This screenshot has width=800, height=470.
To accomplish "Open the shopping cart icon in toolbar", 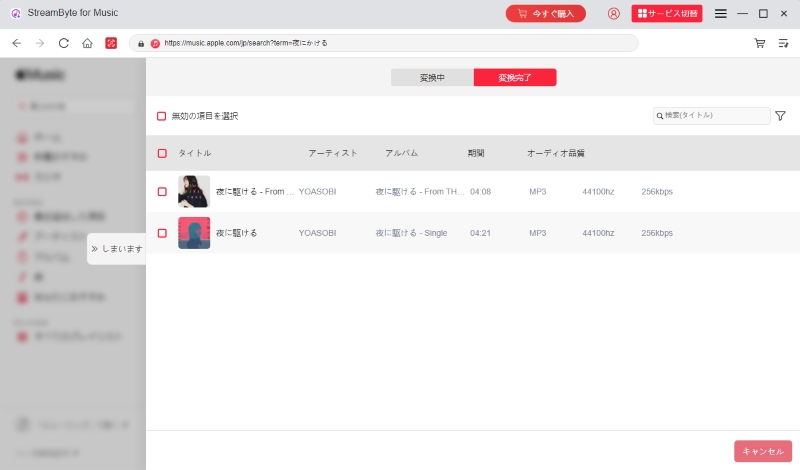I will [x=760, y=43].
